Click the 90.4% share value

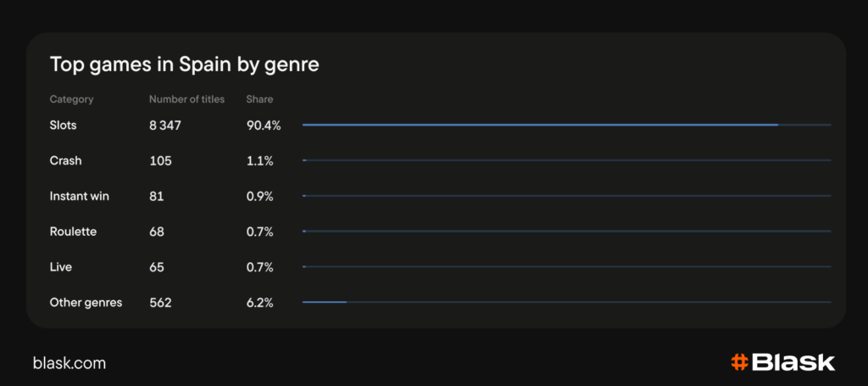[x=263, y=126]
